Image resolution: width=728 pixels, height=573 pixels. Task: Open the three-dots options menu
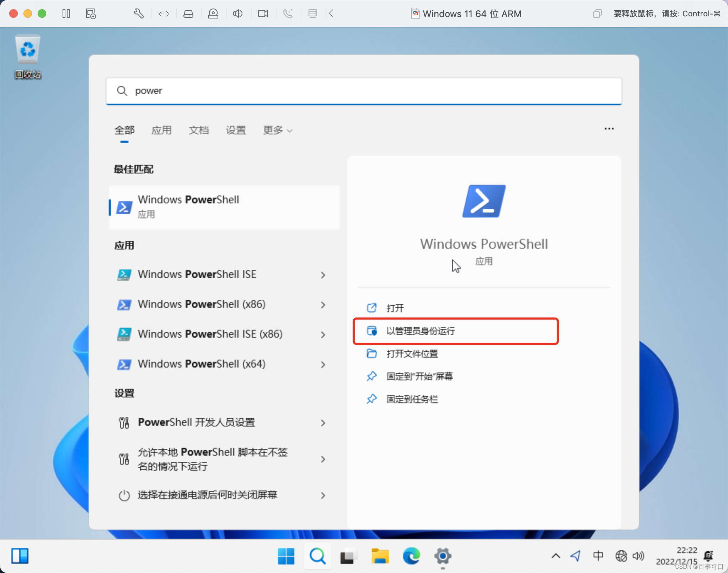coord(609,129)
